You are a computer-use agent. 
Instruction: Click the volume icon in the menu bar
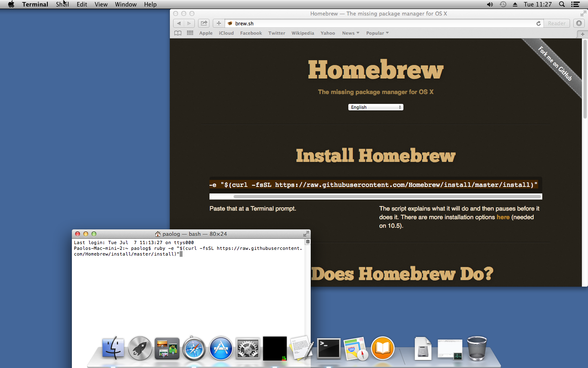point(490,4)
